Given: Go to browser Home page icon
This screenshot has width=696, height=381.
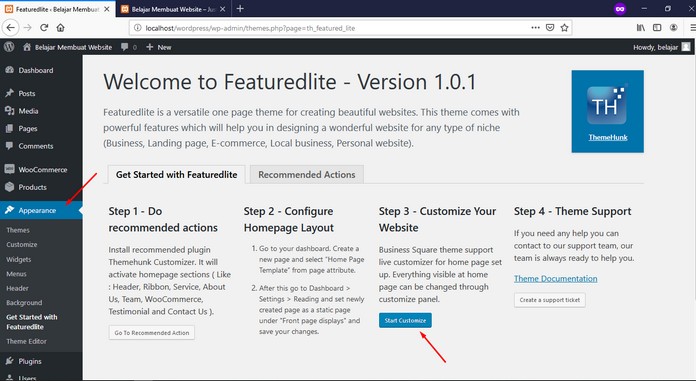Looking at the screenshot, I should point(60,28).
